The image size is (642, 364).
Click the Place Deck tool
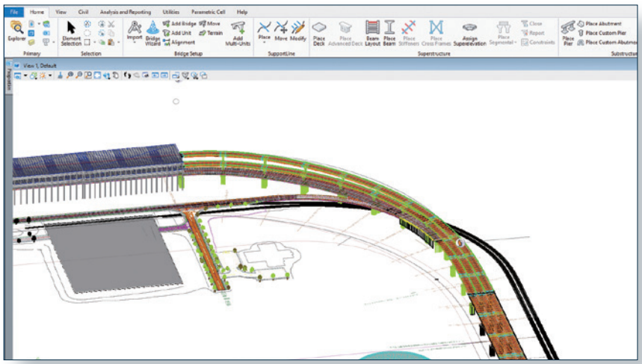click(319, 33)
